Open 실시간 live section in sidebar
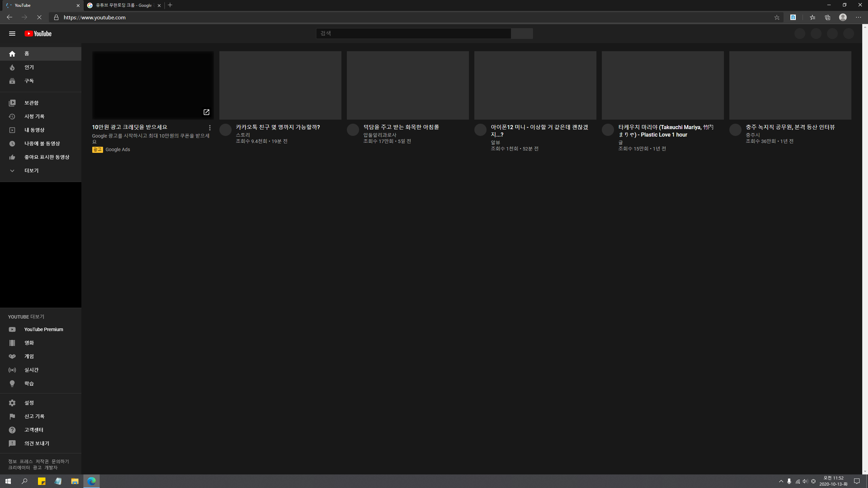Viewport: 868px width, 488px height. (x=31, y=370)
